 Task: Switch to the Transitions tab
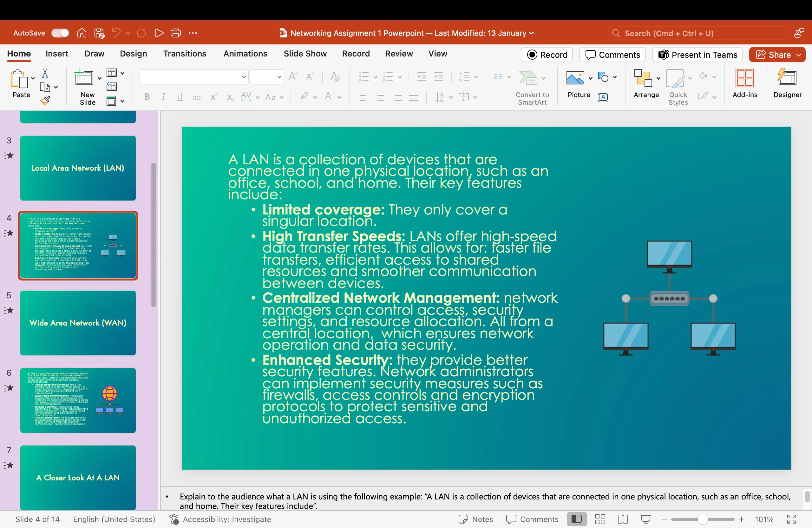185,54
